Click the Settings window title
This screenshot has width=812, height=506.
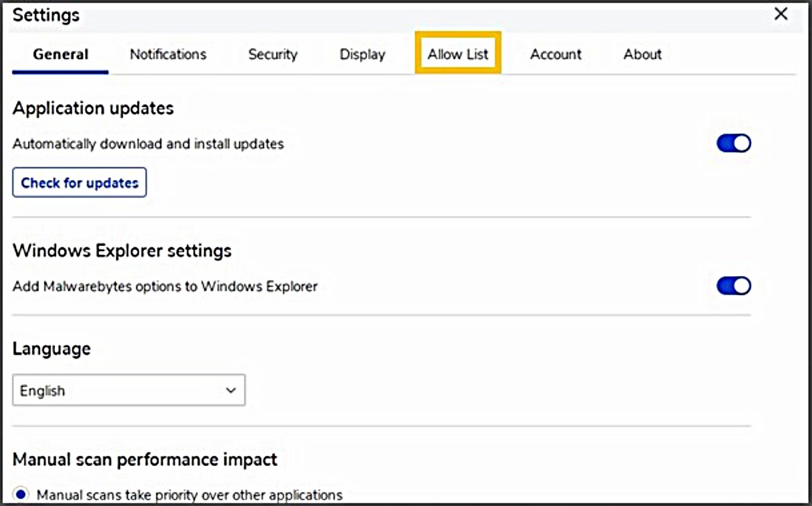46,15
